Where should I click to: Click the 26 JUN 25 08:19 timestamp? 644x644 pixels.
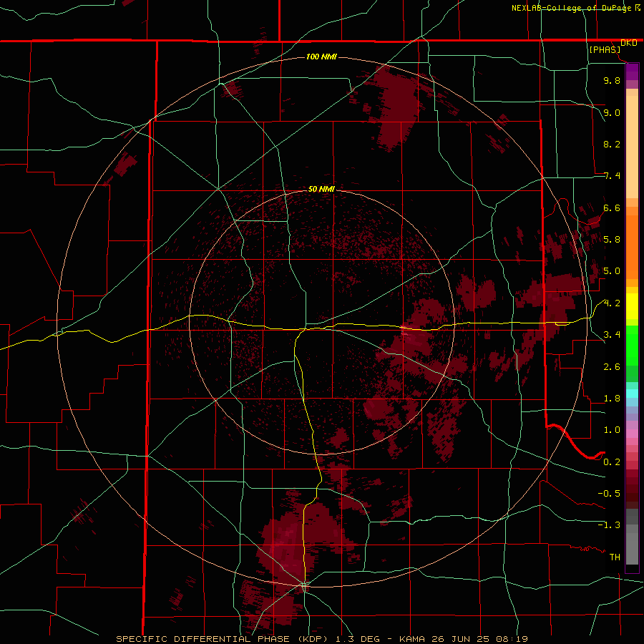tap(479, 639)
